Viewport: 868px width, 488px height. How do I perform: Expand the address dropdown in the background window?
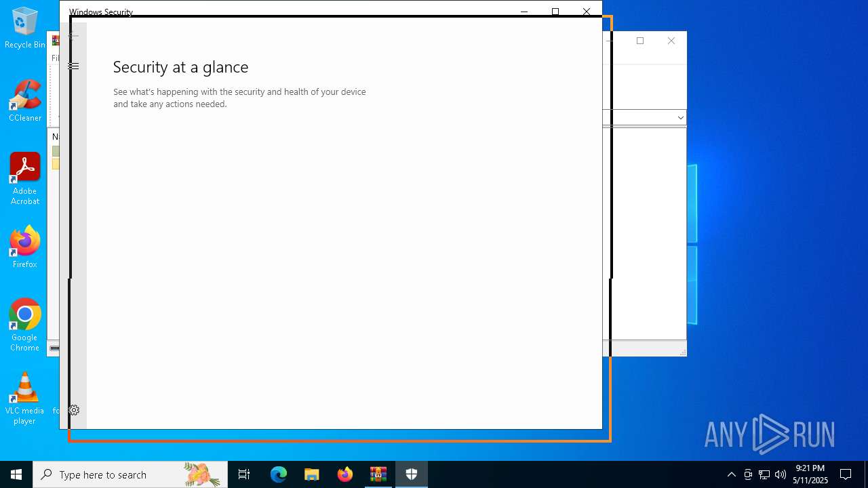coord(680,118)
